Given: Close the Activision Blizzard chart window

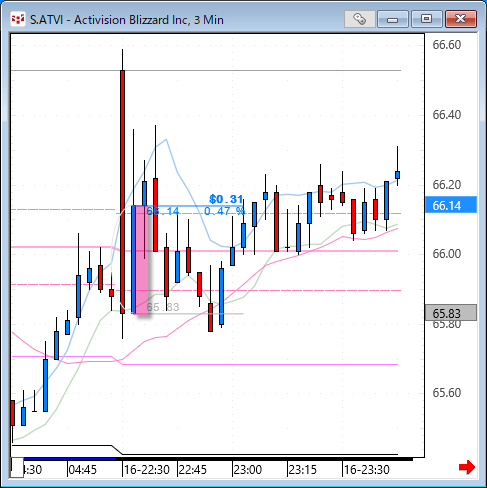Looking at the screenshot, I should click(x=461, y=19).
